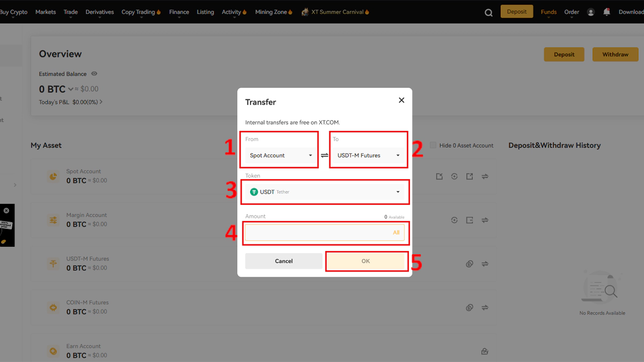Click the USDT-M Futures row's transfer arrows

pos(485,264)
